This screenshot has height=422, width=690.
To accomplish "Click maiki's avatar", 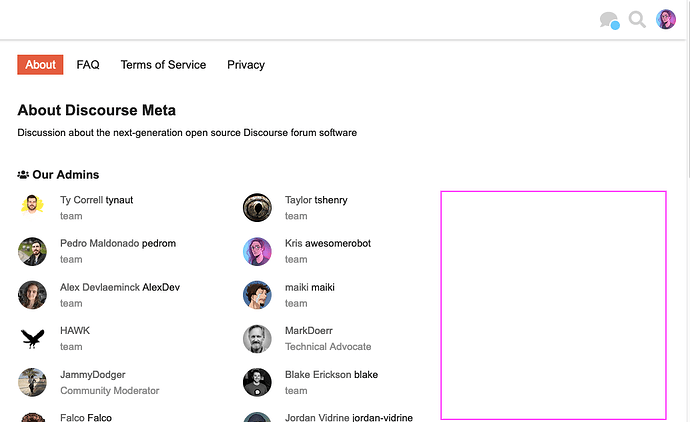I will pos(257,295).
